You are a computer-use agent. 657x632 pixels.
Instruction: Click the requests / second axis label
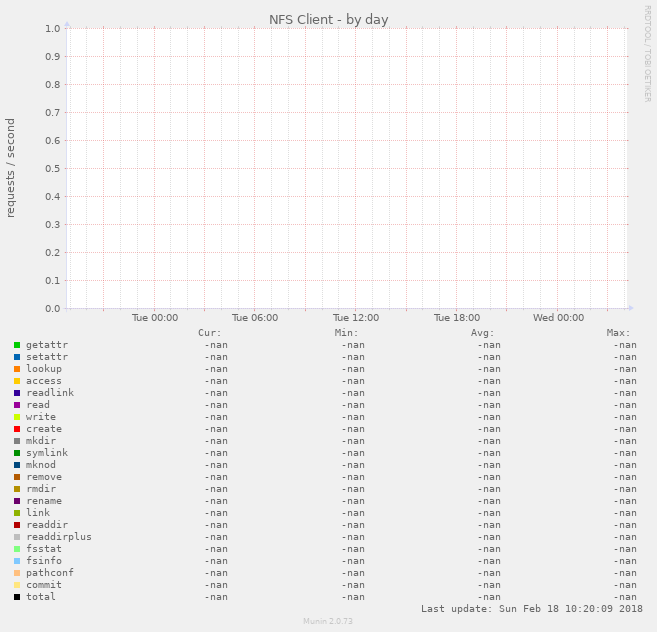pyautogui.click(x=11, y=168)
